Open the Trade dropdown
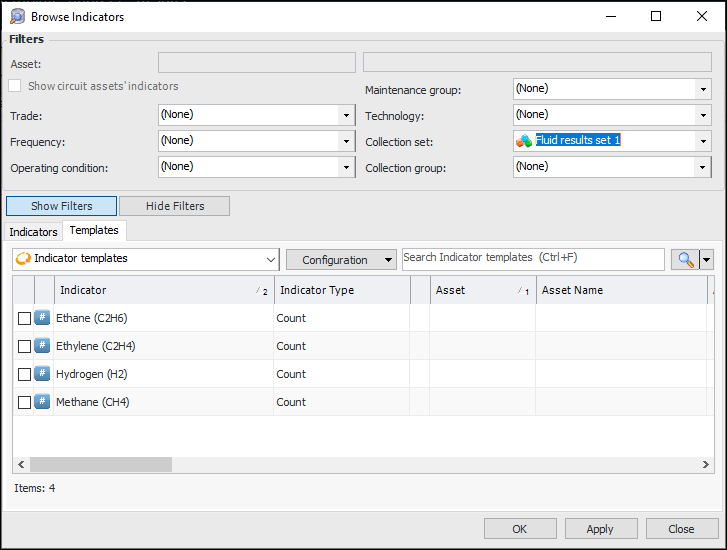This screenshot has height=550, width=727. click(x=346, y=115)
